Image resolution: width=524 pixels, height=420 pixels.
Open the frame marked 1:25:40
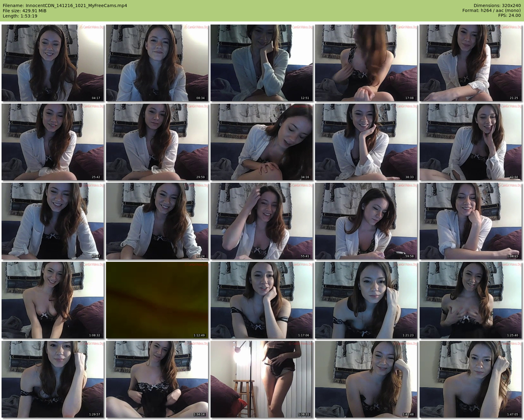click(x=471, y=300)
